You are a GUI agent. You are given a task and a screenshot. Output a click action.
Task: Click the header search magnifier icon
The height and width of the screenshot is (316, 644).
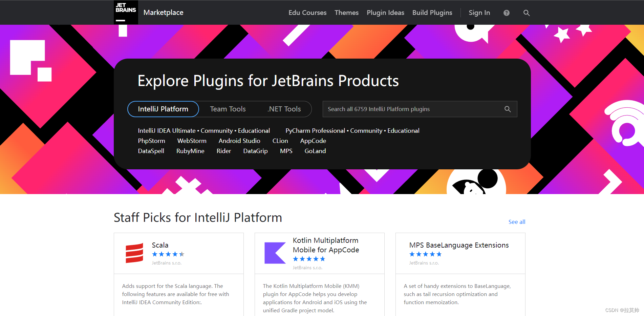pyautogui.click(x=527, y=13)
